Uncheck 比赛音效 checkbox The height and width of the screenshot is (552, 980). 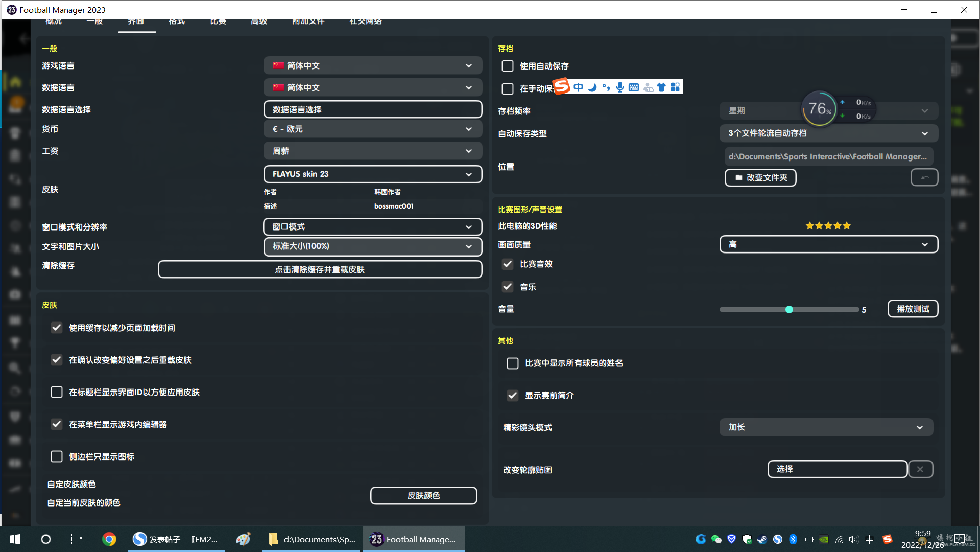pos(508,264)
